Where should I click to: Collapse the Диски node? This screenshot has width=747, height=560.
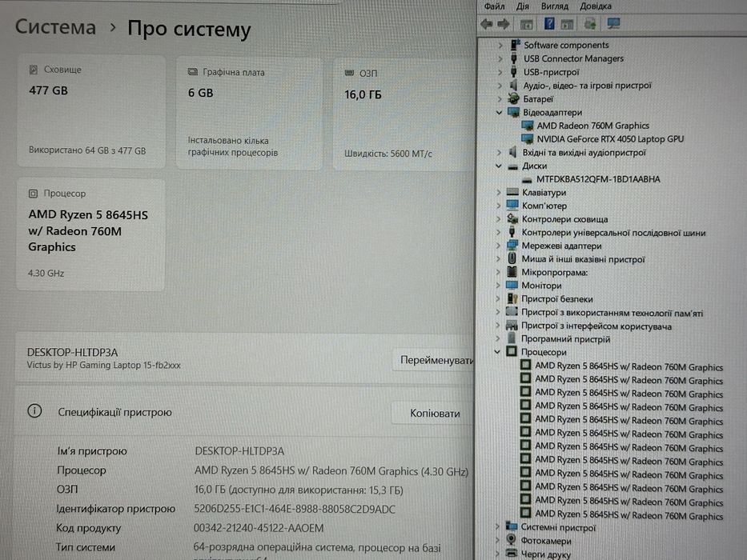click(x=498, y=166)
